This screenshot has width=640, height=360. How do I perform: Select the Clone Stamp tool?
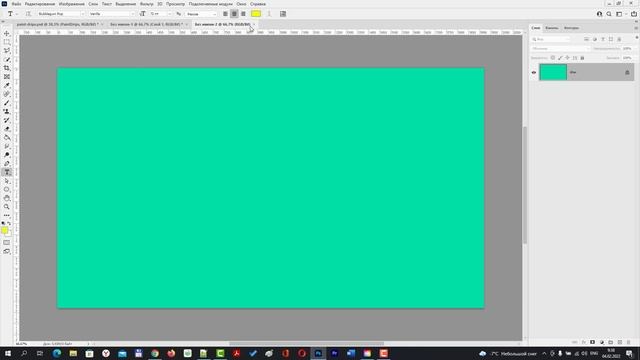(x=7, y=111)
